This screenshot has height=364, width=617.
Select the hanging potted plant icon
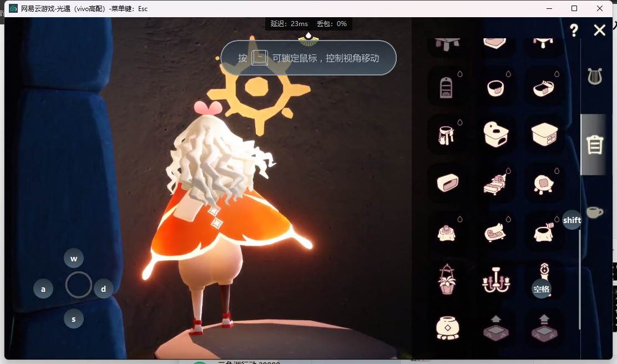[x=447, y=280]
